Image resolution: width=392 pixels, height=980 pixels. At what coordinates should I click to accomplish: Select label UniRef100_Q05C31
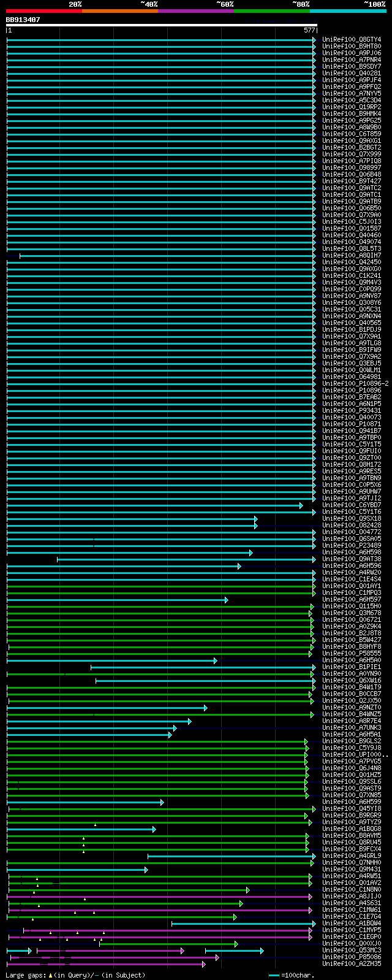pos(352,309)
